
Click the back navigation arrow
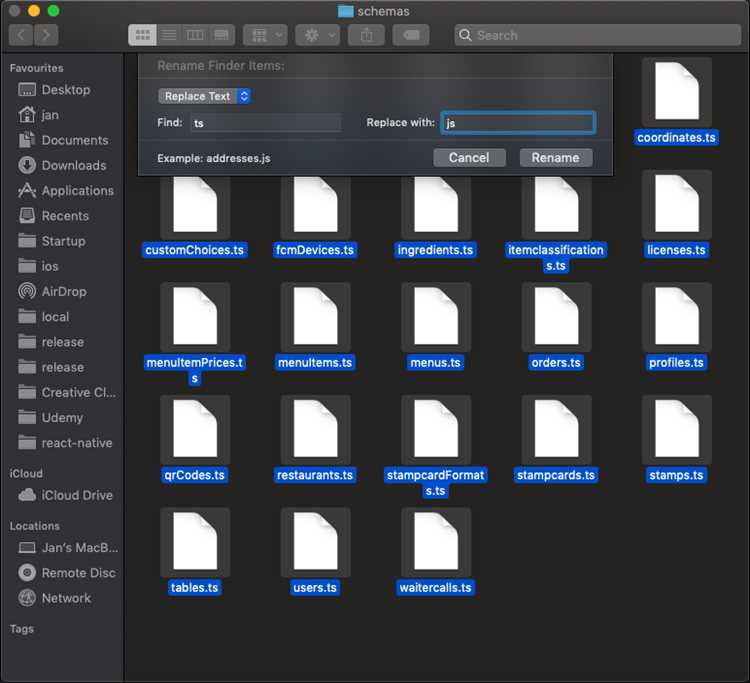[21, 35]
